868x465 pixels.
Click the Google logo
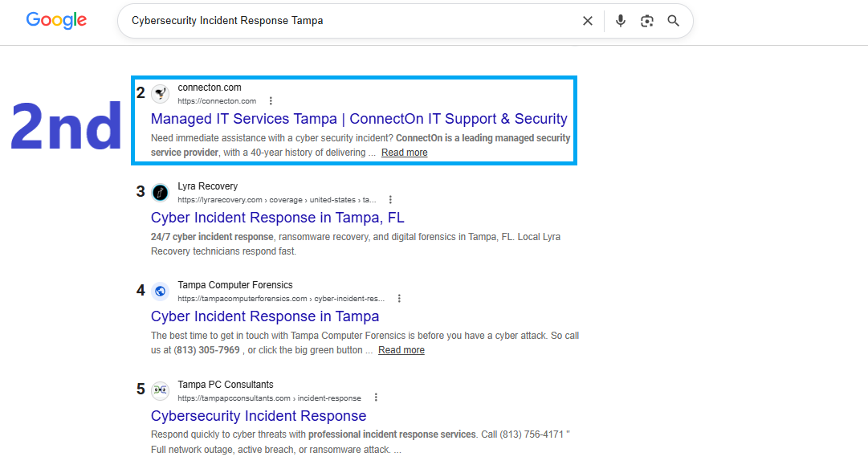(x=56, y=21)
